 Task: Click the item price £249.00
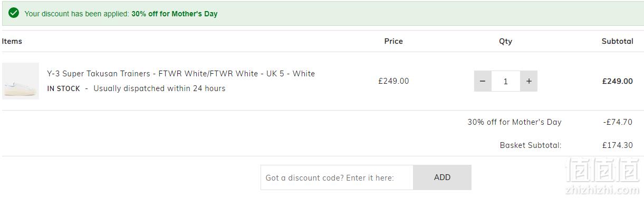393,81
